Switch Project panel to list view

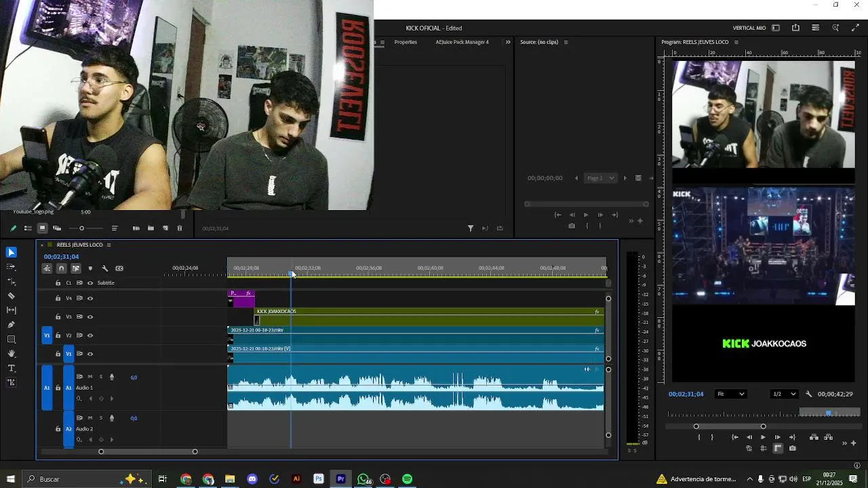28,228
